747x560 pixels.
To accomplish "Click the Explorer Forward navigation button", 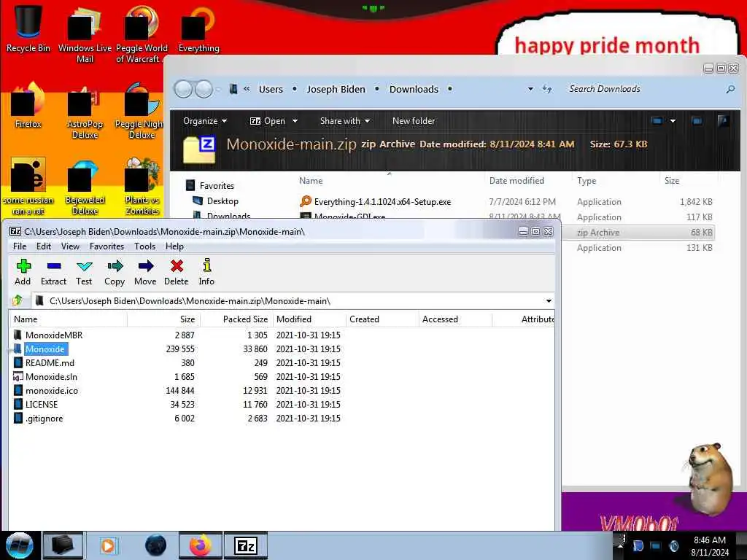I will click(x=204, y=89).
